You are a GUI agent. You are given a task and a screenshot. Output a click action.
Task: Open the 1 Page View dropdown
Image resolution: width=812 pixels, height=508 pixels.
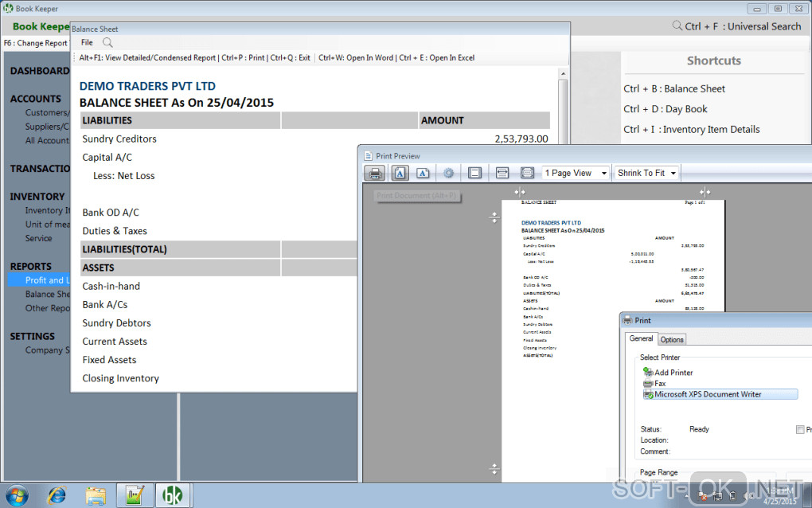576,173
